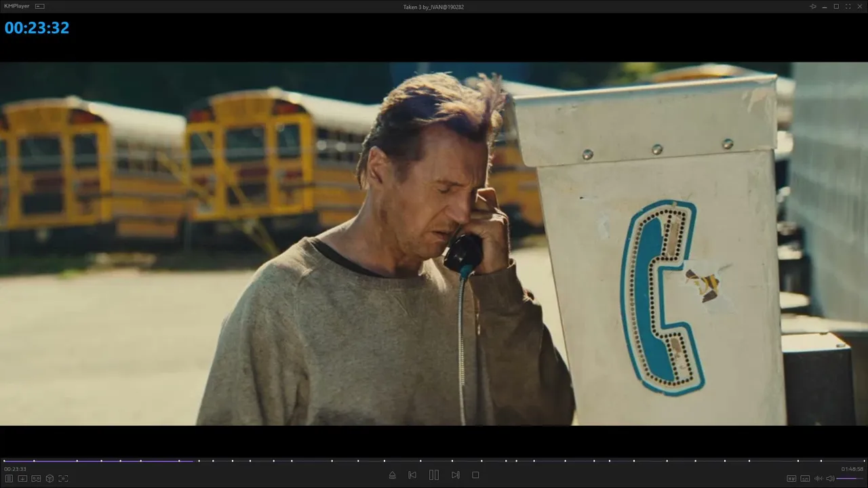This screenshot has height=488, width=868.
Task: Open the KMPlayer logo main menu
Action: tap(16, 6)
